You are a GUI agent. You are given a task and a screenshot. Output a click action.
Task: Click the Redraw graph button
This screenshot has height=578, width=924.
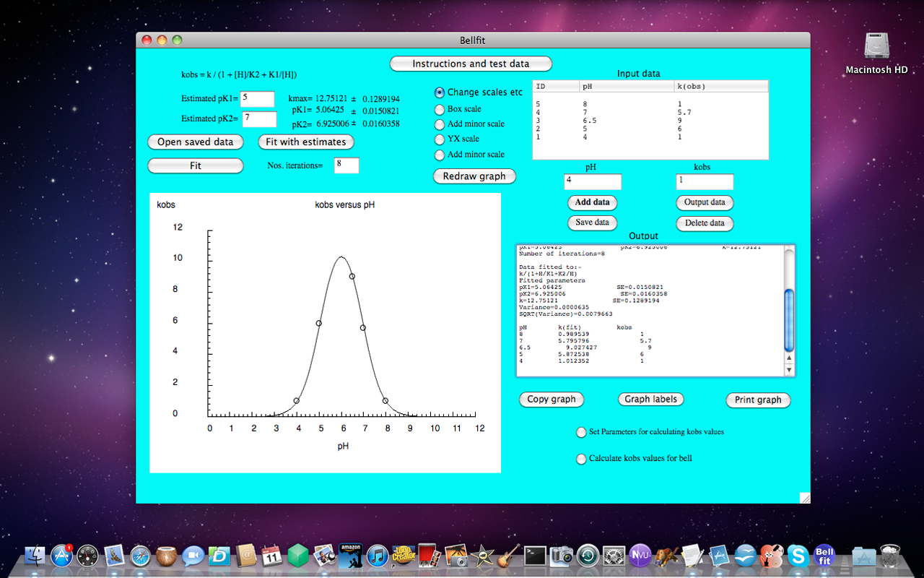(474, 176)
